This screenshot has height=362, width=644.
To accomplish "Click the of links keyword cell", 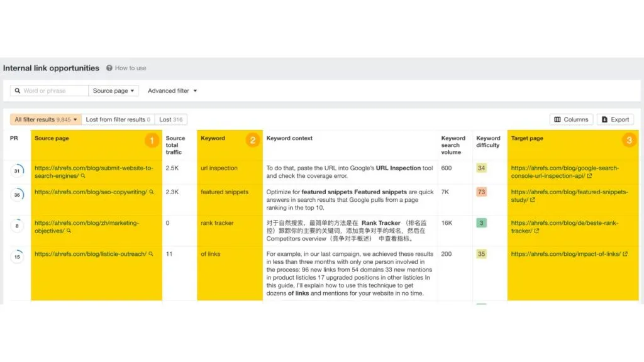I will [x=210, y=254].
